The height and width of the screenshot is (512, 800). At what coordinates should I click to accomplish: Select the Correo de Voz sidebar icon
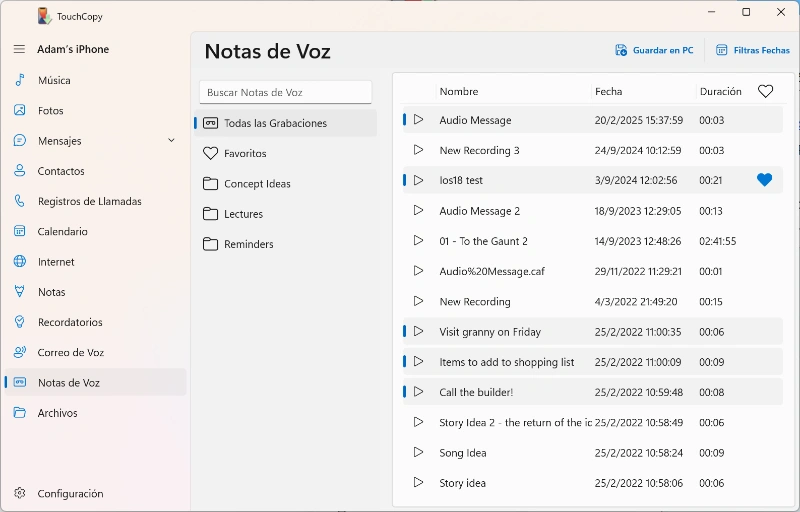pos(19,352)
